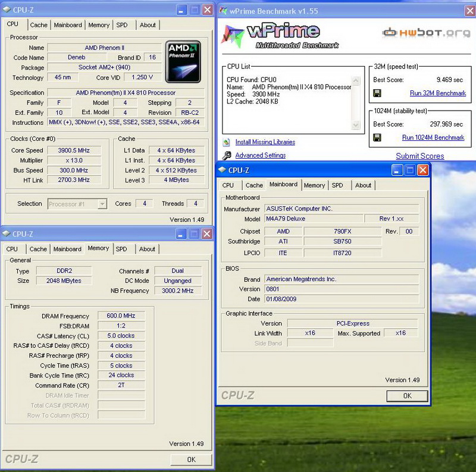
Task: Click the Install Missing Libraries icon
Action: pyautogui.click(x=227, y=142)
